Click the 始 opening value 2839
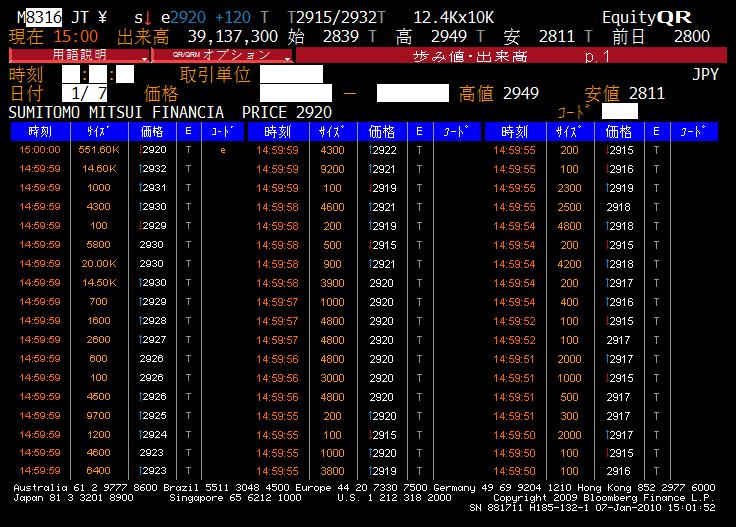Viewport: 736px width, 527px height. [341, 36]
